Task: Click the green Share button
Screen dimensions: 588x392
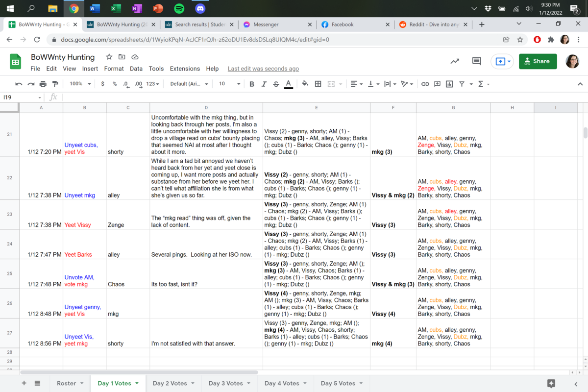Action: pyautogui.click(x=538, y=61)
